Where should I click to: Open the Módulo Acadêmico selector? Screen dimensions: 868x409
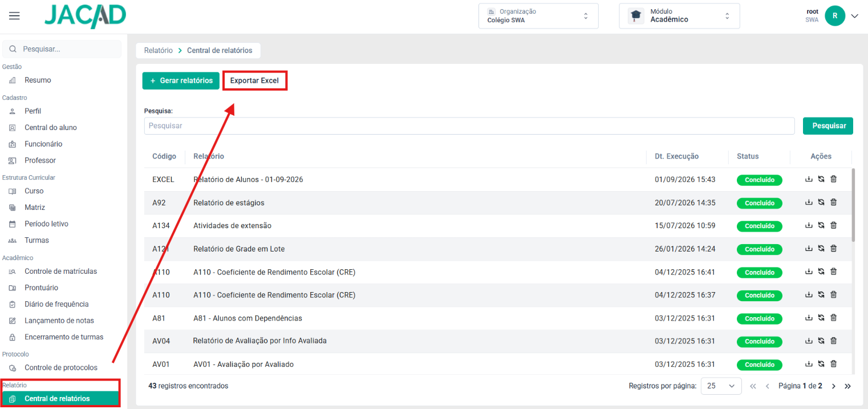[x=679, y=16]
